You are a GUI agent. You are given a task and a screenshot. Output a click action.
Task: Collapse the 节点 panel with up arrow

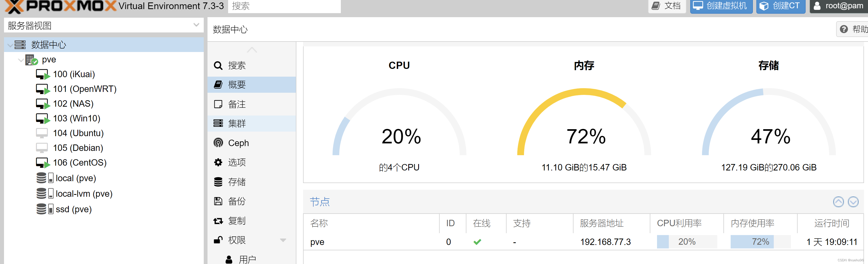[x=838, y=202]
